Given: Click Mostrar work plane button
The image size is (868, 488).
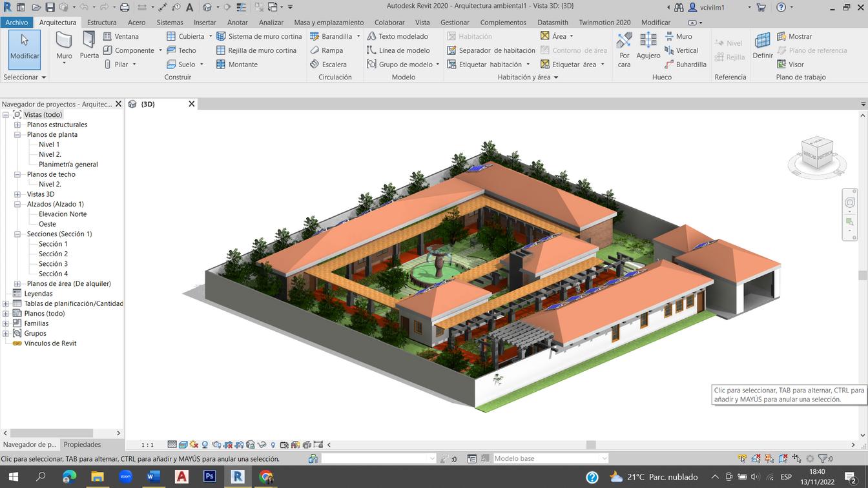Looking at the screenshot, I should [x=794, y=36].
